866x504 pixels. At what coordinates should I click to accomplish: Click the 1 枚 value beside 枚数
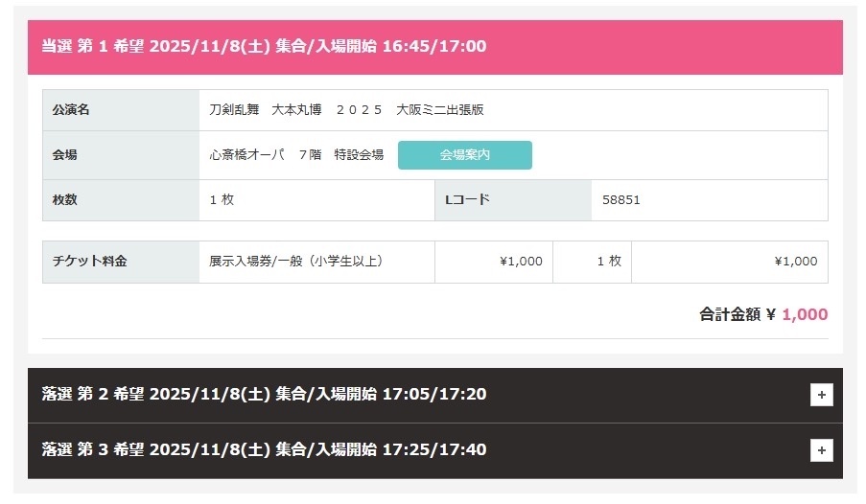222,200
